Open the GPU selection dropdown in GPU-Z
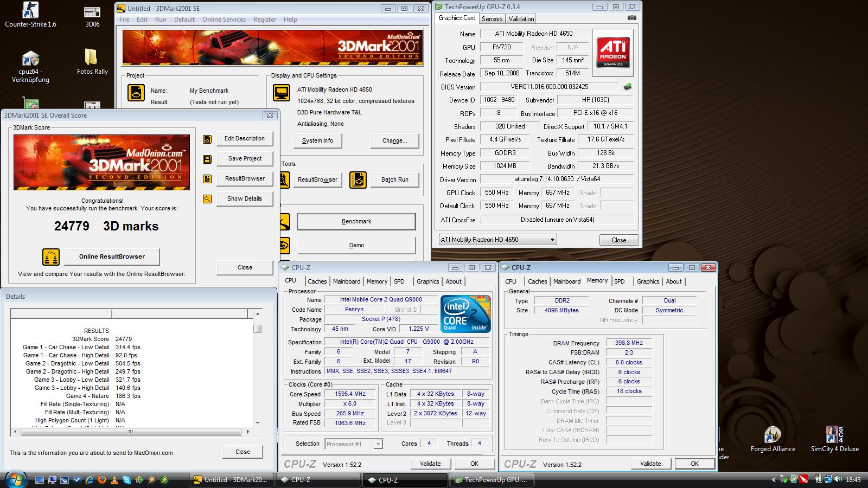 [x=497, y=240]
